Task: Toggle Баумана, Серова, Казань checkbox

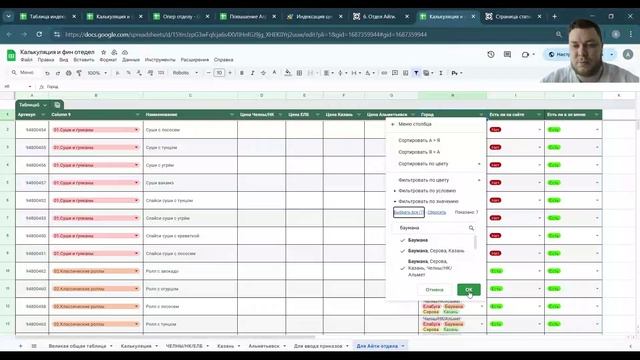Action: (x=402, y=251)
